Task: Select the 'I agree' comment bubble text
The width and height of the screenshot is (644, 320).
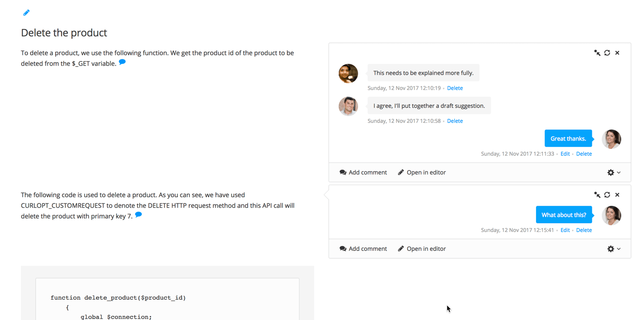Action: coord(429,105)
